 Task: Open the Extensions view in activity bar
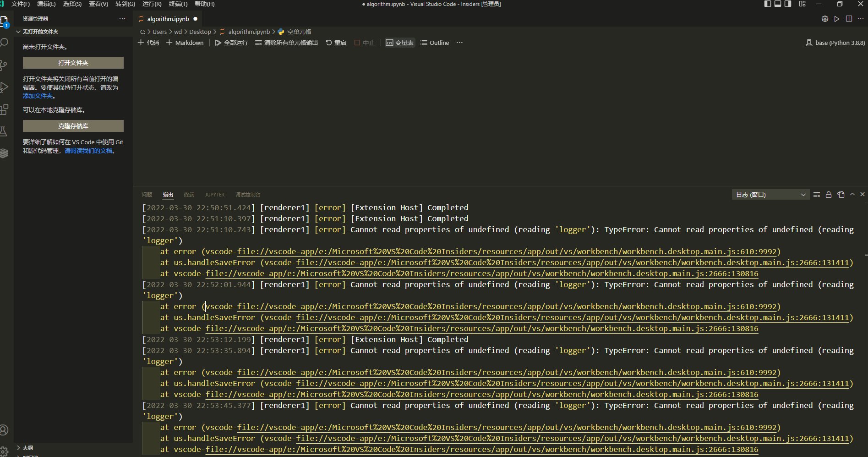tap(5, 109)
